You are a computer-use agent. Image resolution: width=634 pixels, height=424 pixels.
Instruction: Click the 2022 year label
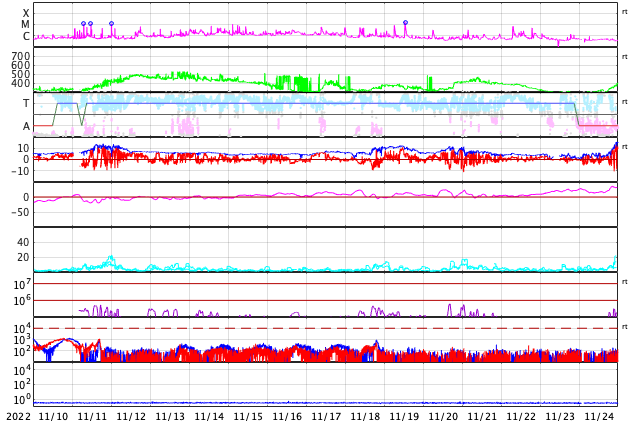[18, 416]
